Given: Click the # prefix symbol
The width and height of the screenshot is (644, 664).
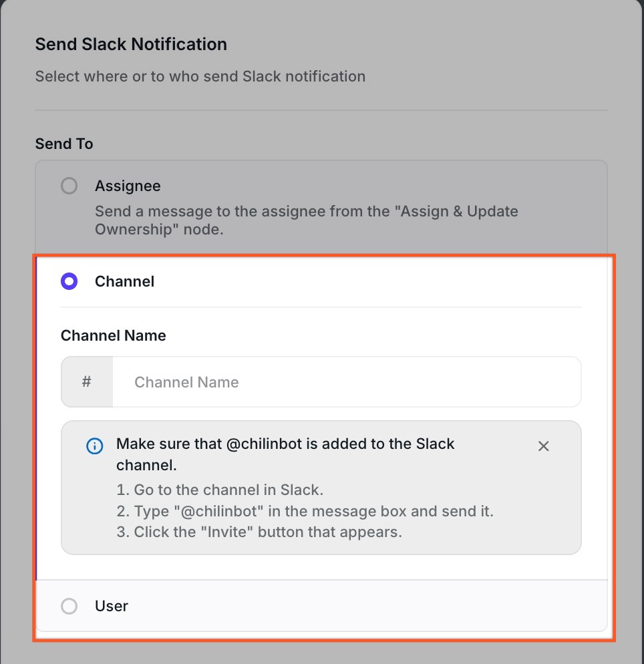Looking at the screenshot, I should coord(87,382).
